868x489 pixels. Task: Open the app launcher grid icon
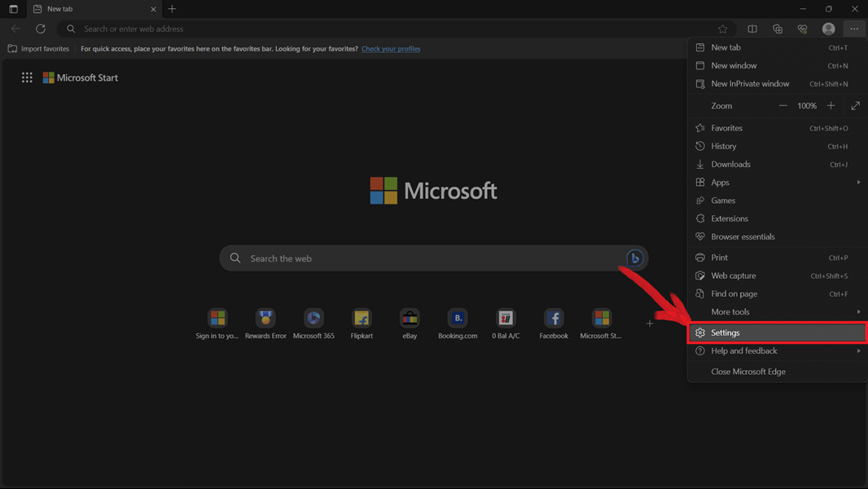click(x=27, y=77)
